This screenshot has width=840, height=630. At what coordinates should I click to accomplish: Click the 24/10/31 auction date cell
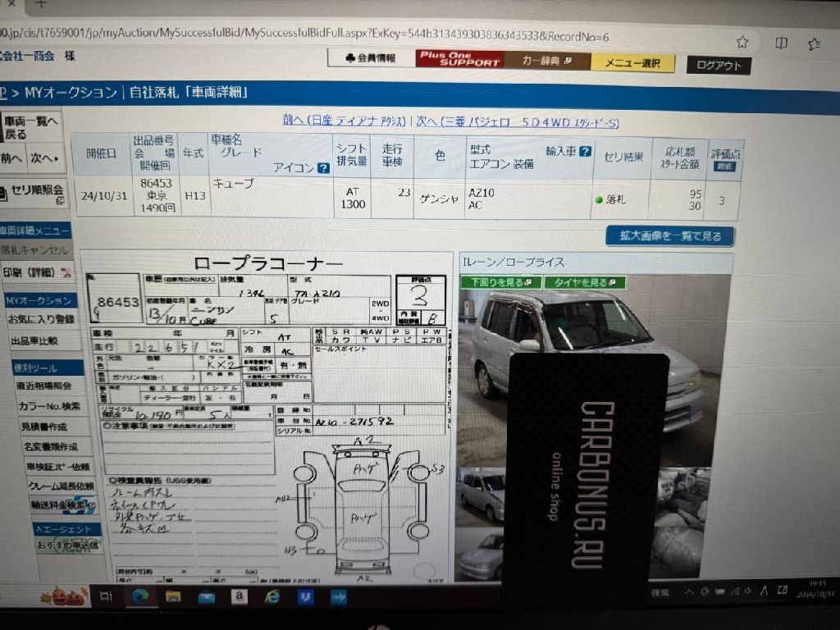pyautogui.click(x=104, y=195)
